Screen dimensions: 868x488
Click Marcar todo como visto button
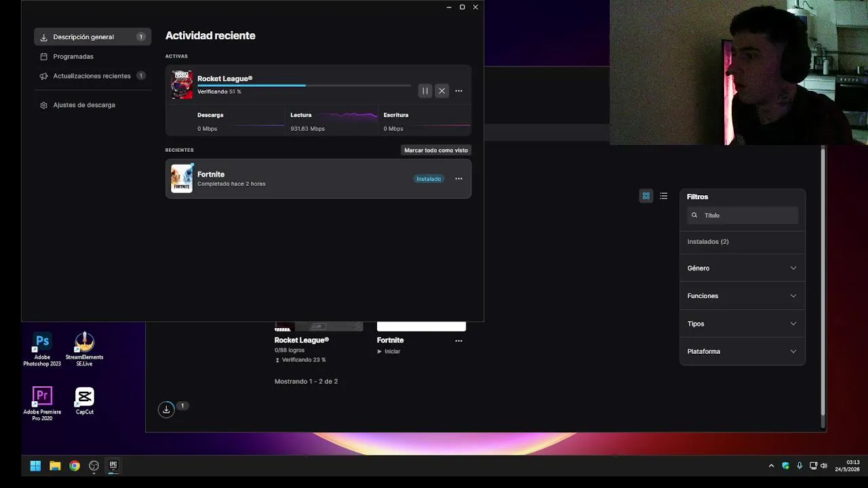tap(436, 150)
